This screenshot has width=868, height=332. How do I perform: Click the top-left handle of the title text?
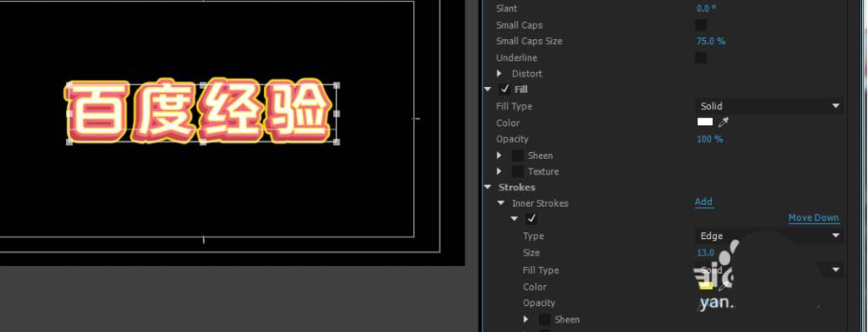pyautogui.click(x=69, y=85)
